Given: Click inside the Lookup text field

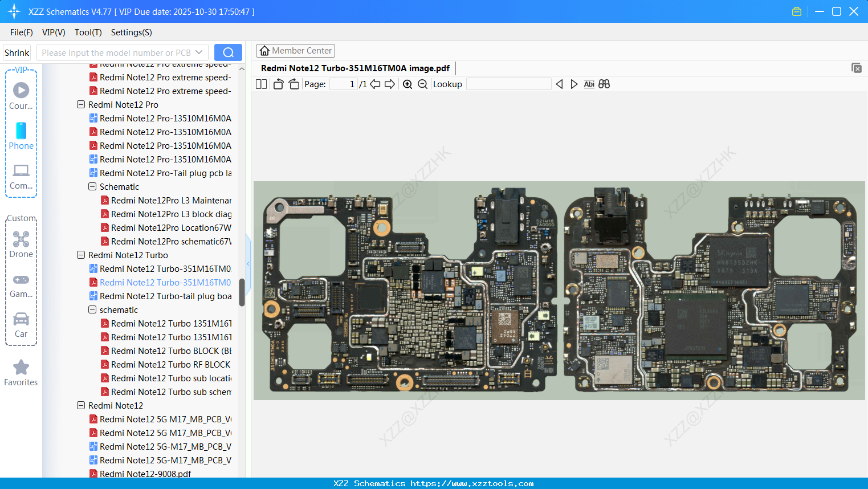Looking at the screenshot, I should point(508,84).
